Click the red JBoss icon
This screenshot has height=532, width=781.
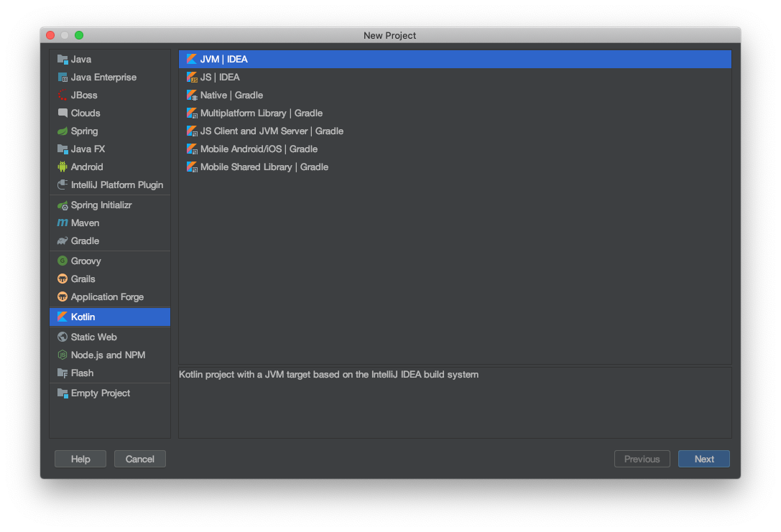[63, 95]
